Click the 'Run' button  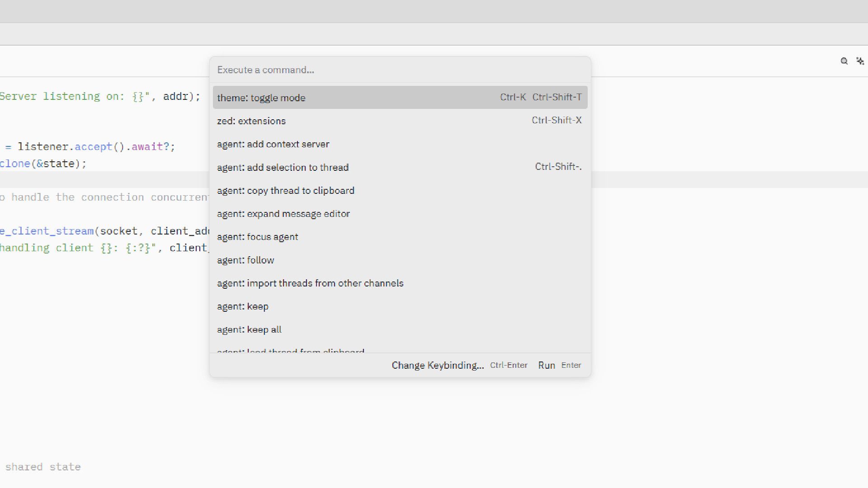coord(559,365)
